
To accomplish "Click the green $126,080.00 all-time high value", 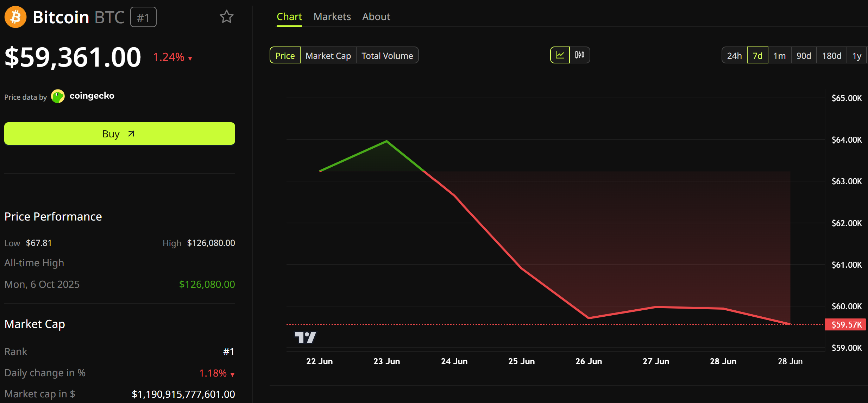I will tap(207, 284).
